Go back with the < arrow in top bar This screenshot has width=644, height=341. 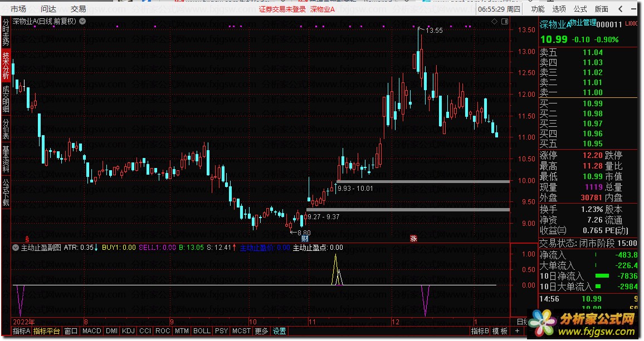click(621, 8)
